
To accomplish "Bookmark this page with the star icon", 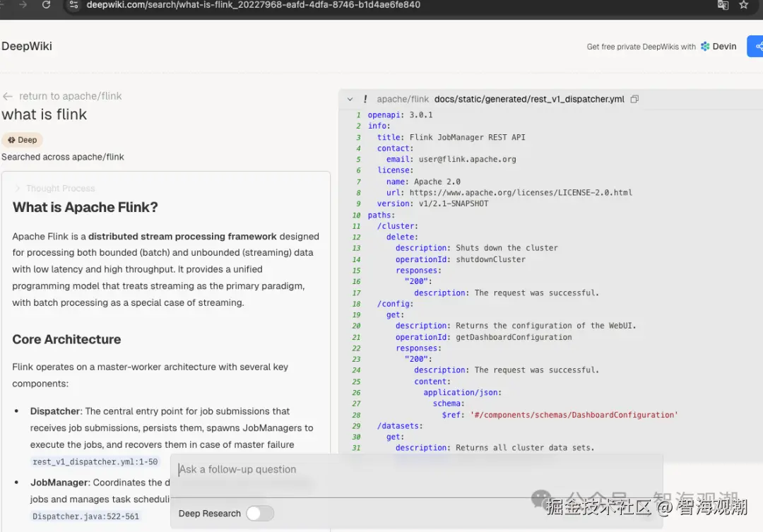I will [743, 5].
